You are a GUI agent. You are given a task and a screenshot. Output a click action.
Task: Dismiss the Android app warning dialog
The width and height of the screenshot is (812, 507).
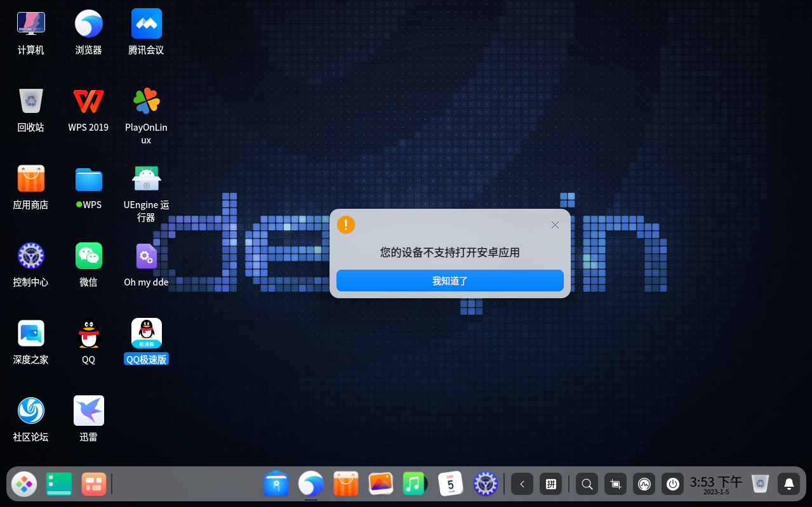554,225
